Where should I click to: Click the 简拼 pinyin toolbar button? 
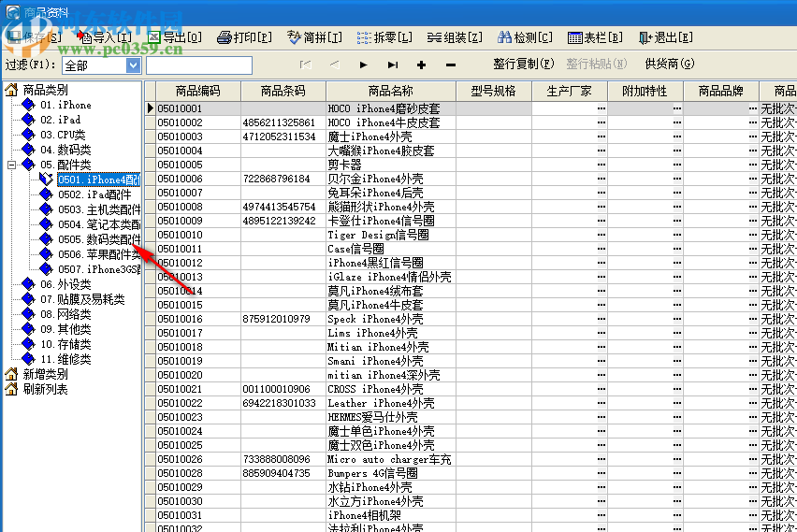click(314, 37)
